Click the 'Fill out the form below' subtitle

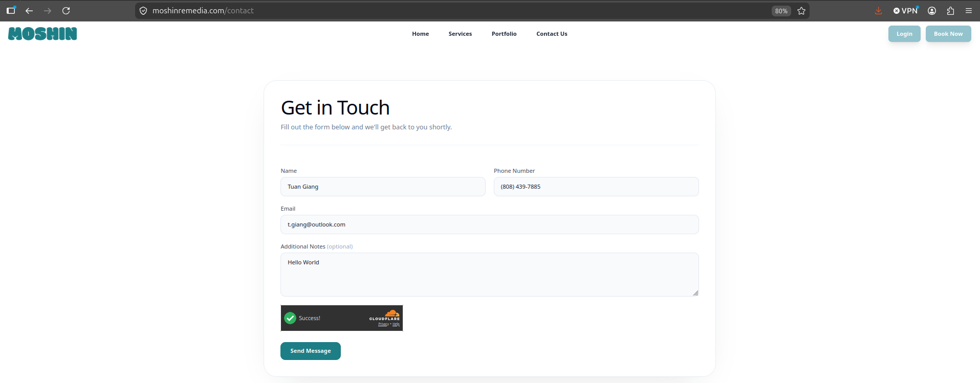click(366, 127)
